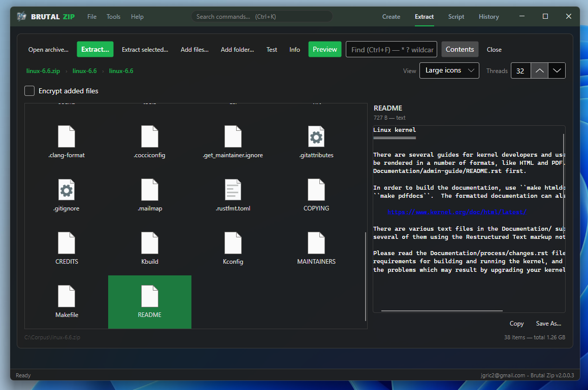Open the Help menu
588x390 pixels.
coord(137,17)
